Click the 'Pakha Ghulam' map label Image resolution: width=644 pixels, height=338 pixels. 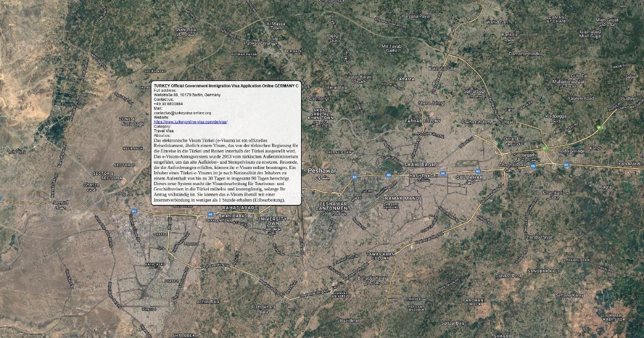point(477,122)
